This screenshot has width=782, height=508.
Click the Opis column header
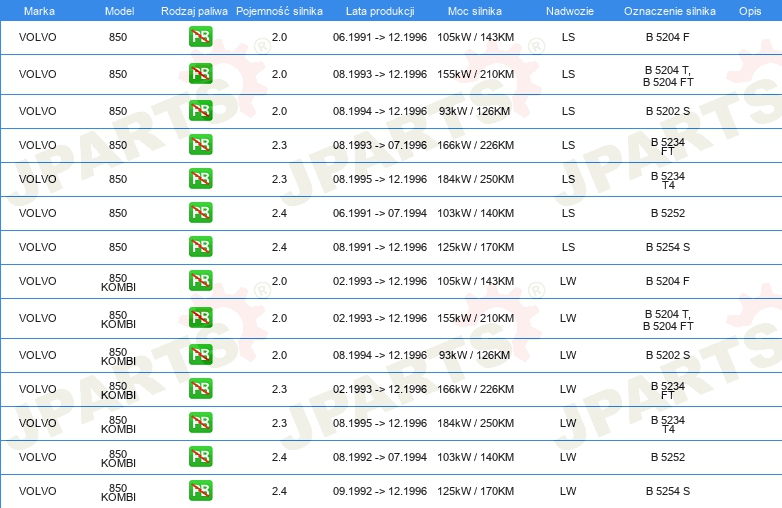pos(750,11)
